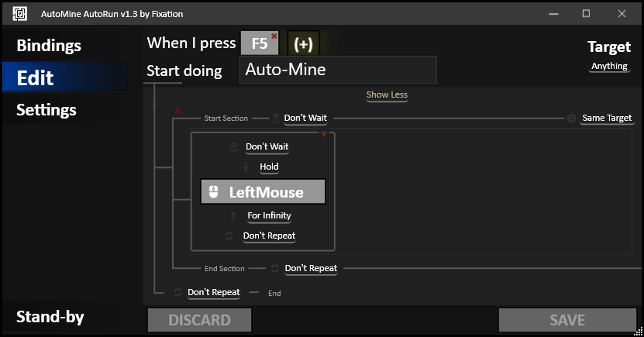Click the Auto-Mine name input field
Image resolution: width=644 pixels, height=337 pixels.
(x=338, y=70)
